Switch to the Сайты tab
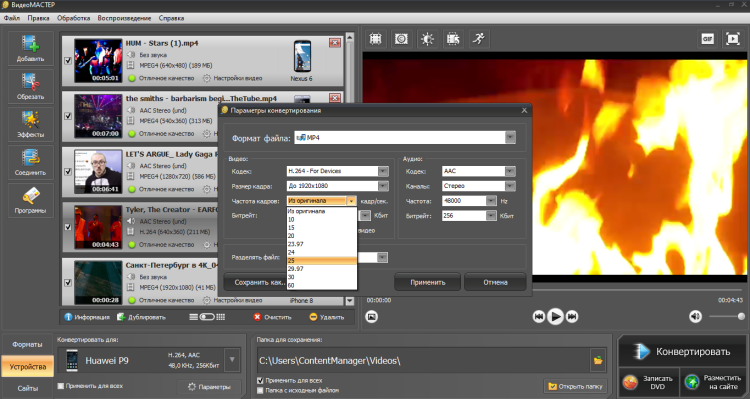Image resolution: width=750 pixels, height=399 pixels. [x=27, y=388]
